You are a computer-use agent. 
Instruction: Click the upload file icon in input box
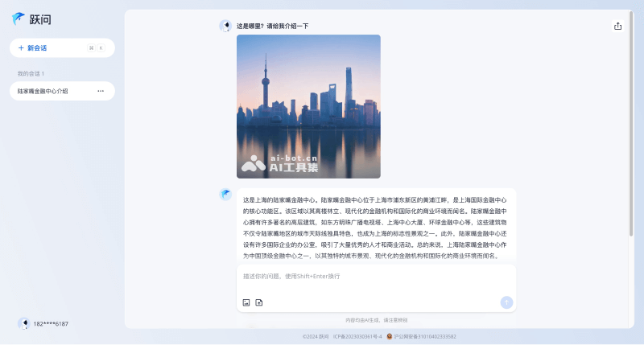tap(259, 302)
